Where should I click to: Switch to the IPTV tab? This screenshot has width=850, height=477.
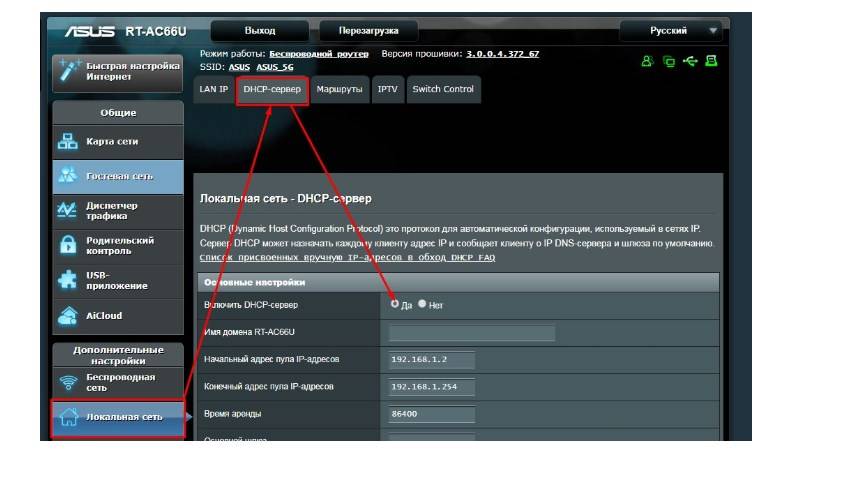[388, 89]
